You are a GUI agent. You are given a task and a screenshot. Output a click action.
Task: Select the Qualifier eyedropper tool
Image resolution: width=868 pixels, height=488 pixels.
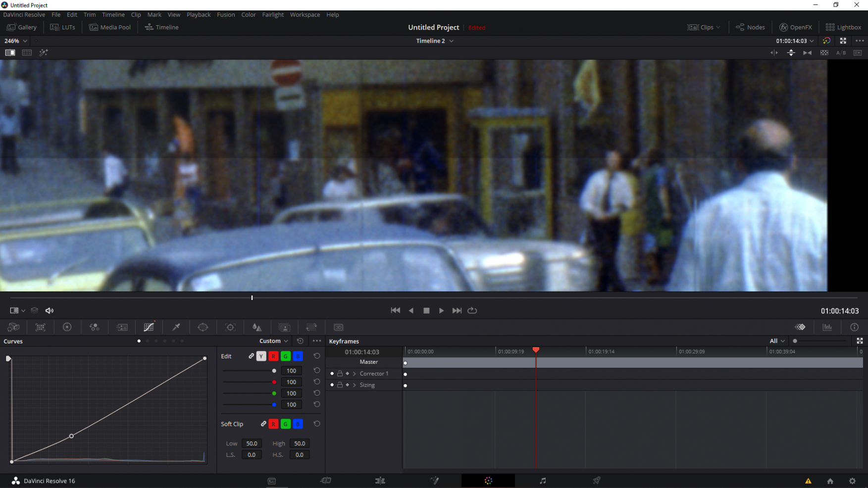tap(176, 327)
